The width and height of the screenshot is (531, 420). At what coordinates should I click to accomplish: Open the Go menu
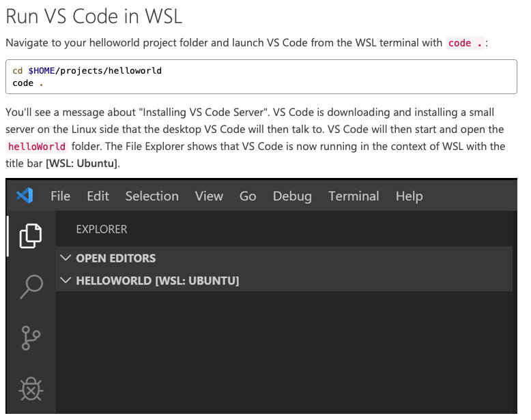pos(248,196)
